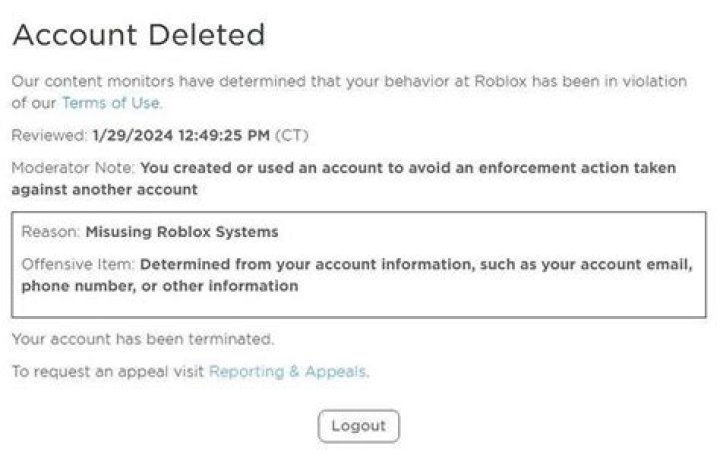The height and width of the screenshot is (474, 720).
Task: Open the Terms of Use link
Action: 110,102
